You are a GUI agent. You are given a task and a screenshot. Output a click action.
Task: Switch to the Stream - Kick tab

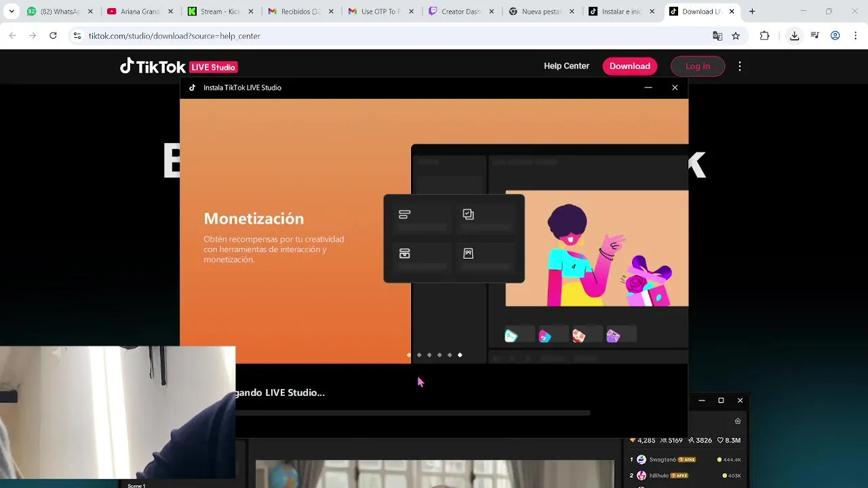coord(220,12)
